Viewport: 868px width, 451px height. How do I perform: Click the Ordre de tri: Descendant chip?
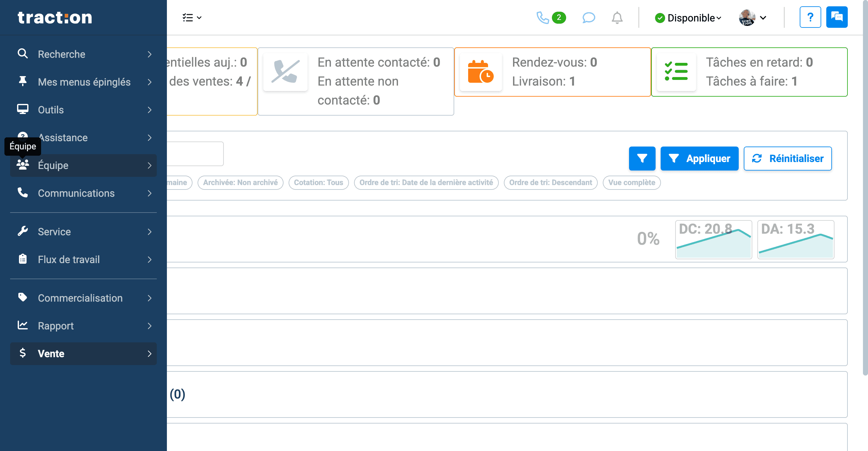point(550,183)
